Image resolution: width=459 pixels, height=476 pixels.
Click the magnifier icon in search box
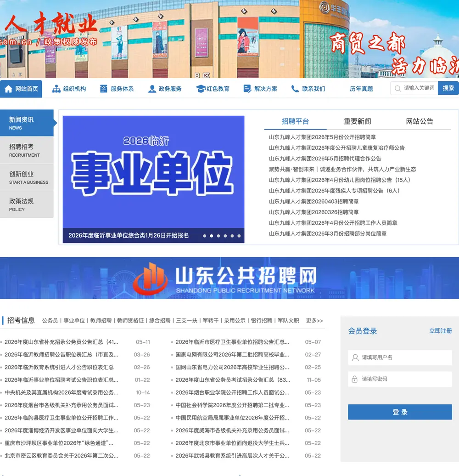coord(397,89)
